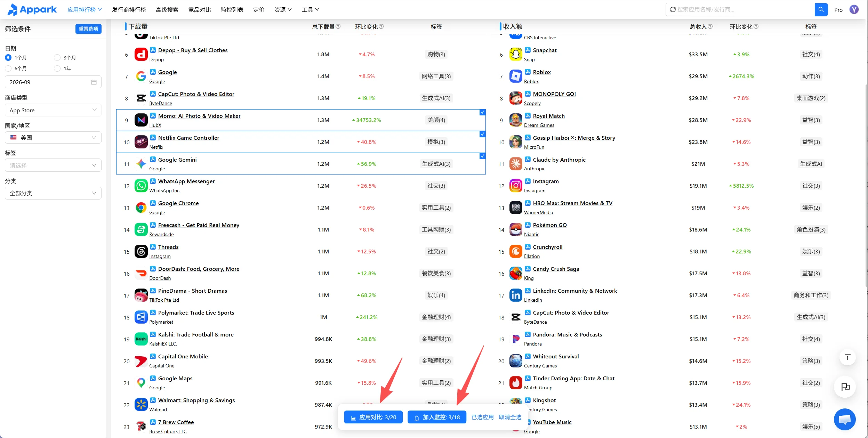Expand the 应用排行榜 menu

(x=85, y=9)
